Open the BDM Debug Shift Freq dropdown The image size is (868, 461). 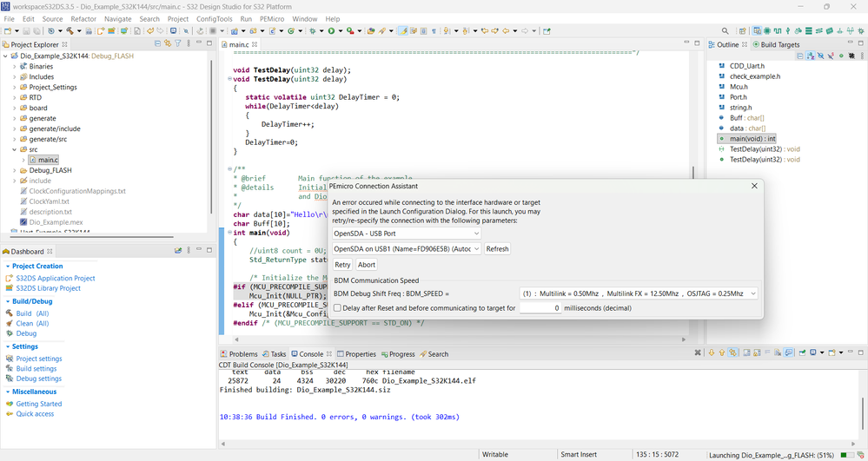(x=639, y=294)
